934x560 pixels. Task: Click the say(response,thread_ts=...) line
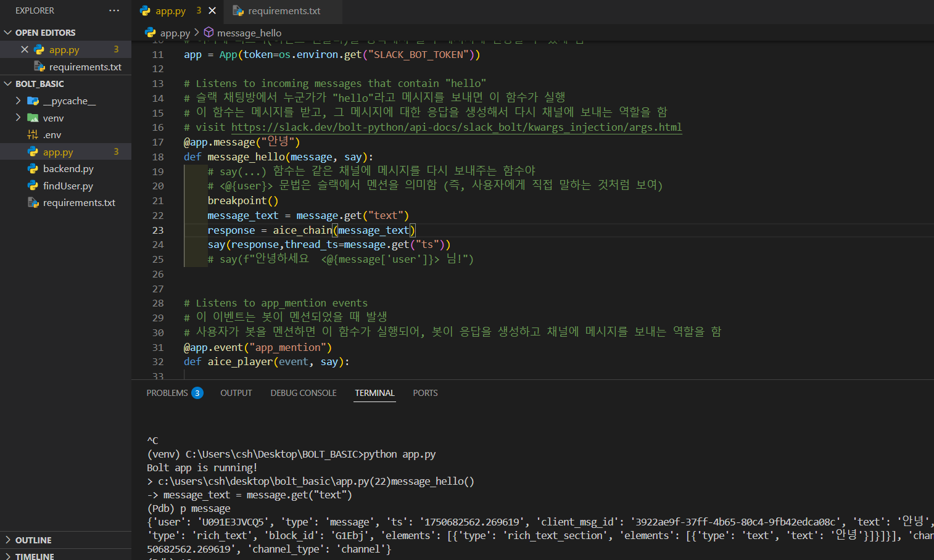point(329,244)
